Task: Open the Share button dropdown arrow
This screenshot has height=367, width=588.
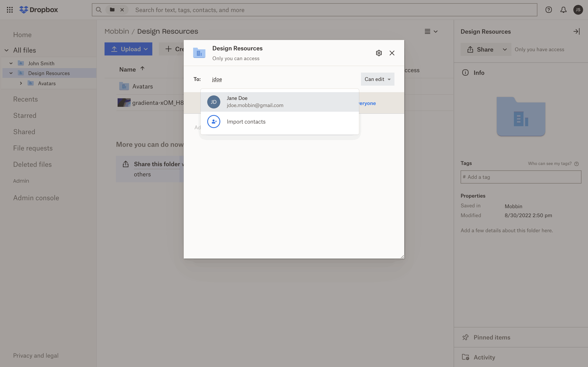Action: coord(505,50)
